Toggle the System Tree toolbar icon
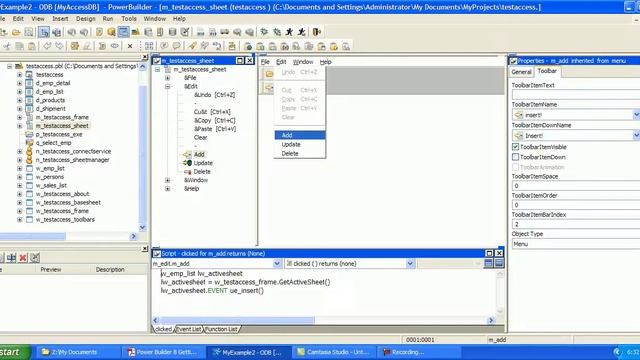 pyautogui.click(x=44, y=32)
